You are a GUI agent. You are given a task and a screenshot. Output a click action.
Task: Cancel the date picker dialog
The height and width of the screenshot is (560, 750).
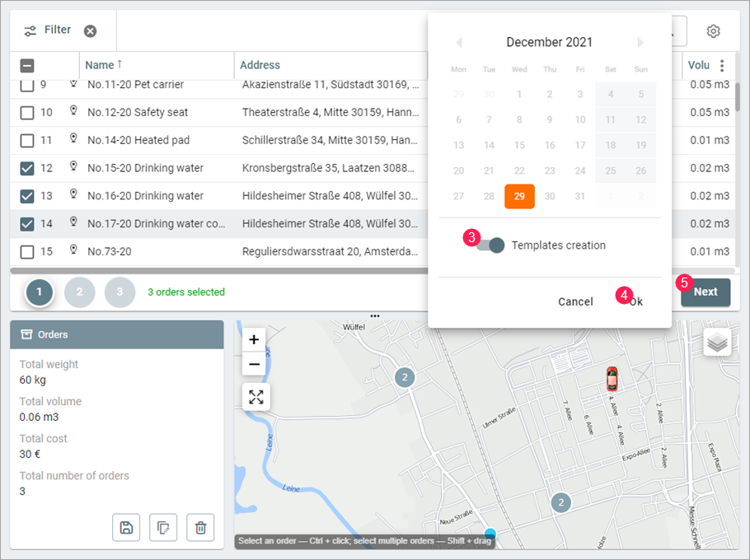coord(575,301)
